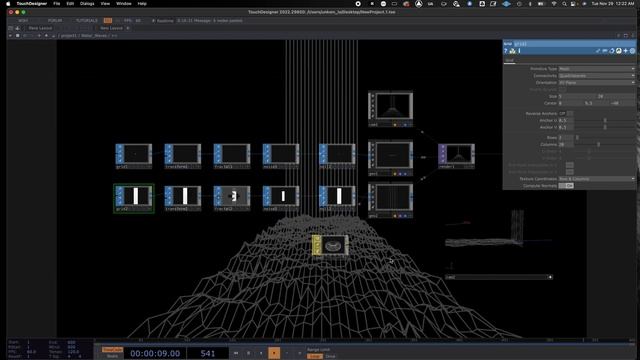Click the frame number 541 field
Screen dimensions: 640x360
[208, 353]
